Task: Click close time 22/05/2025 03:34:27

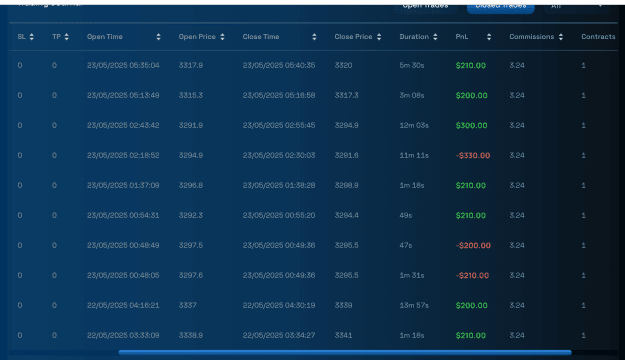Action: coord(279,335)
